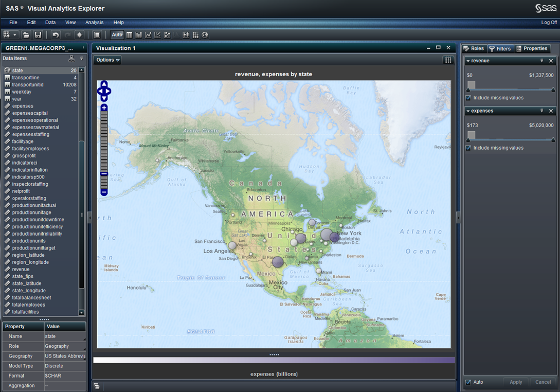Viewport: 560px width, 392px height.
Task: Switch to the Roles tab
Action: tap(474, 48)
